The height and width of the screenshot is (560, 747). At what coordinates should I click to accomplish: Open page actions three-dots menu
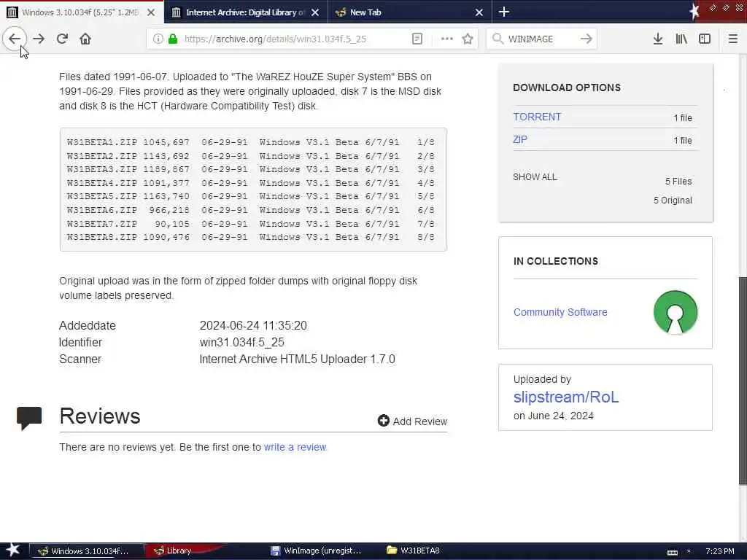(447, 39)
